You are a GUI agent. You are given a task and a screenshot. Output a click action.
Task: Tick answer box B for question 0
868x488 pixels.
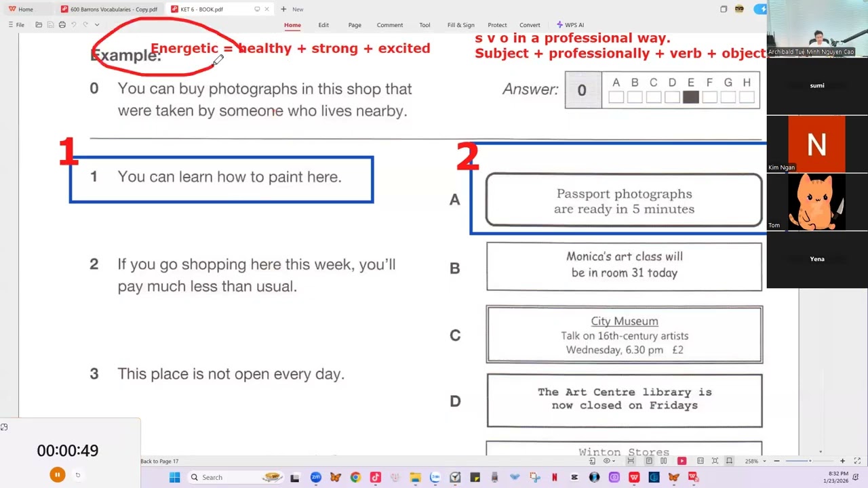click(x=635, y=98)
